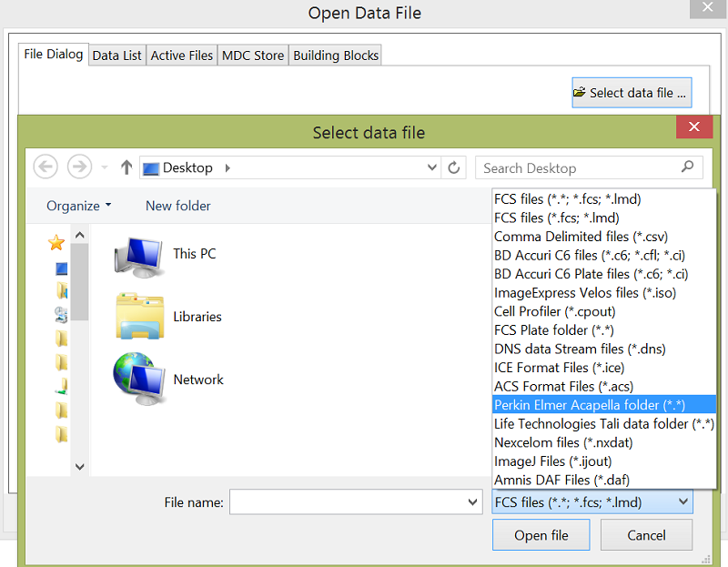Choose Comma Delimited files (*.csv) option
This screenshot has height=567, width=728.
(580, 237)
